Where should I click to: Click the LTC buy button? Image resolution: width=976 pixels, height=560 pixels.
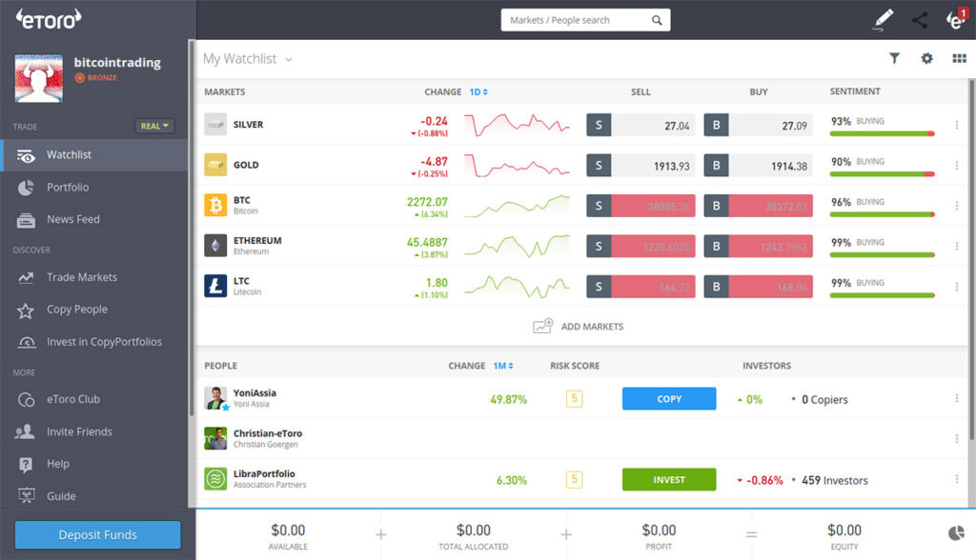758,287
